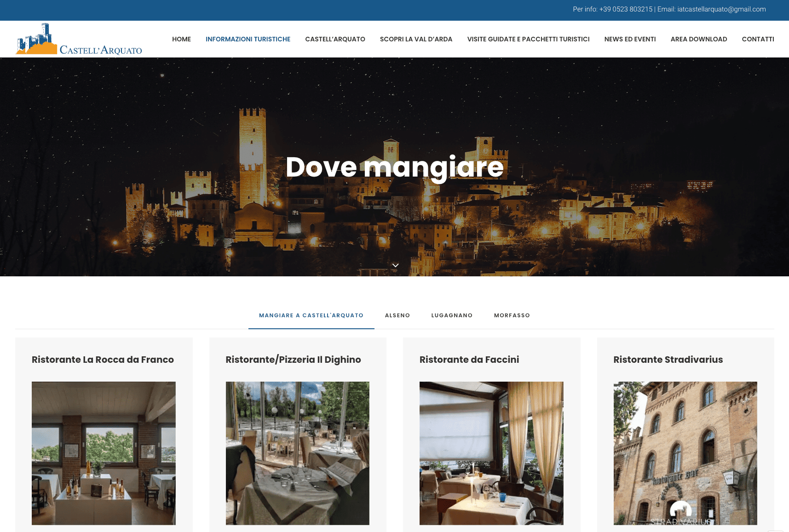The image size is (789, 532).
Task: Switch to the Morfasso tab
Action: [512, 315]
